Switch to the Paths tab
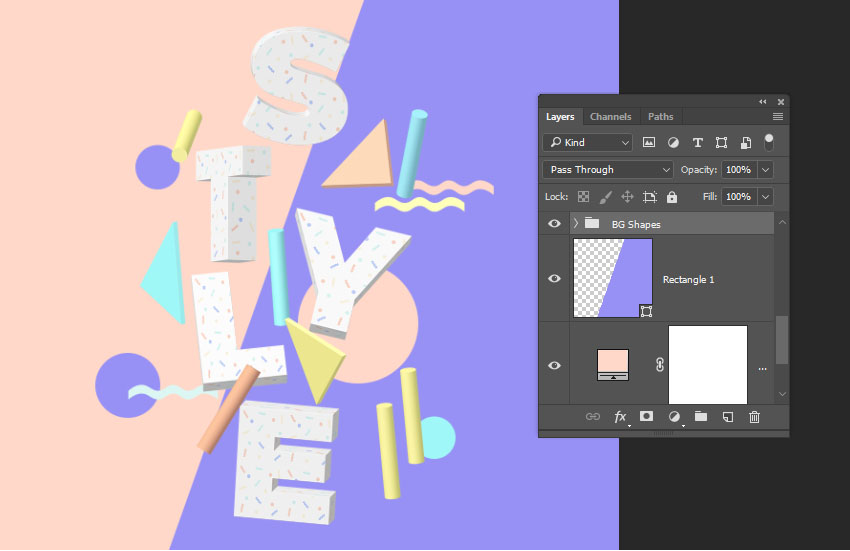Image resolution: width=850 pixels, height=551 pixels. click(x=660, y=117)
